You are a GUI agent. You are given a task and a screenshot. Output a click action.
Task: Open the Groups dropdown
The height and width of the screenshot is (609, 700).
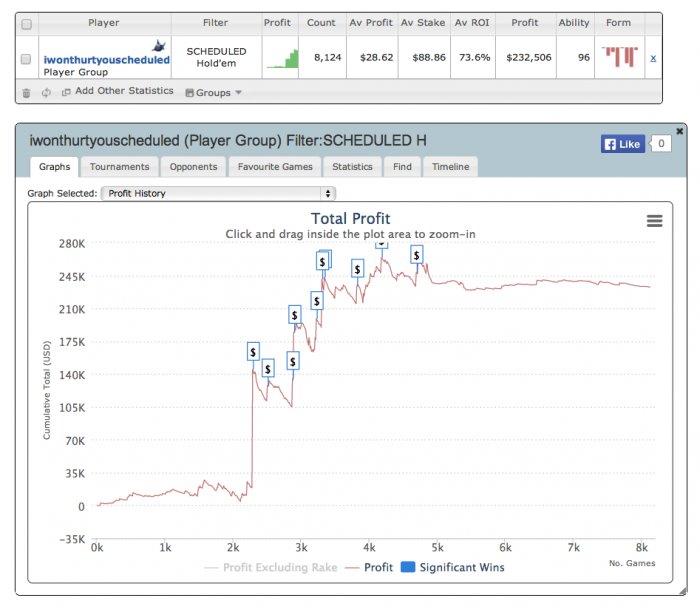tap(213, 93)
